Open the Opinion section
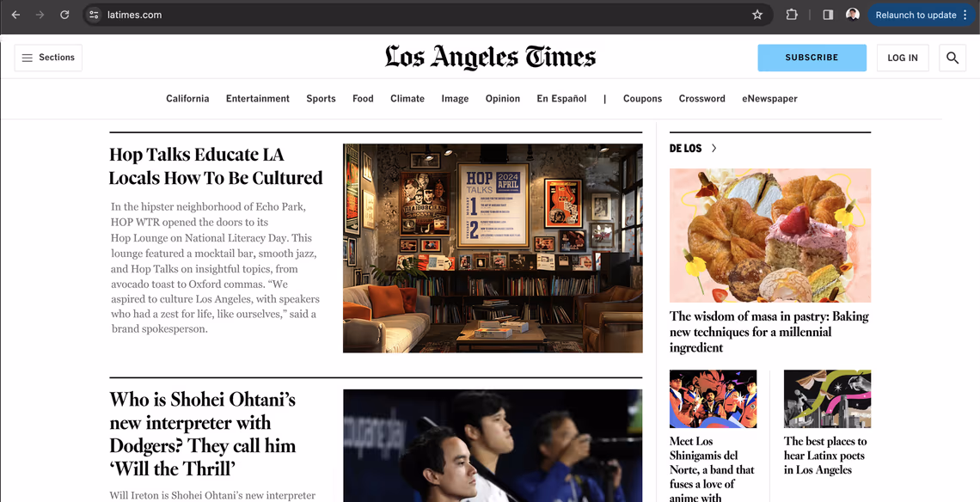The height and width of the screenshot is (502, 980). click(503, 98)
